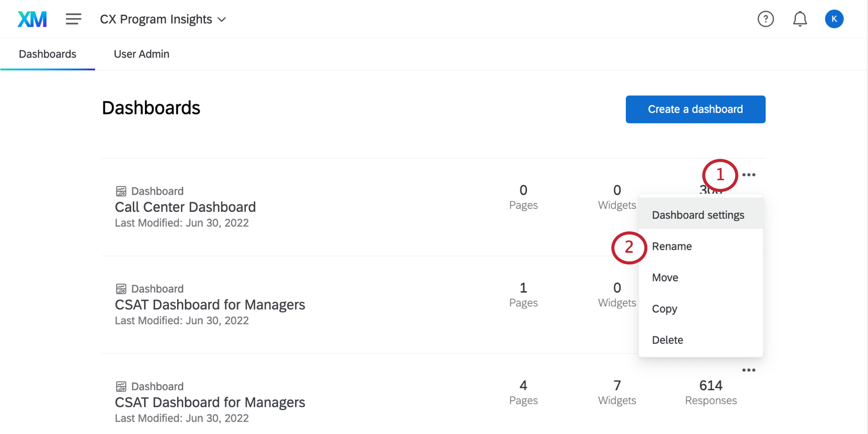Click the XM logo icon
This screenshot has width=868, height=434.
point(32,19)
